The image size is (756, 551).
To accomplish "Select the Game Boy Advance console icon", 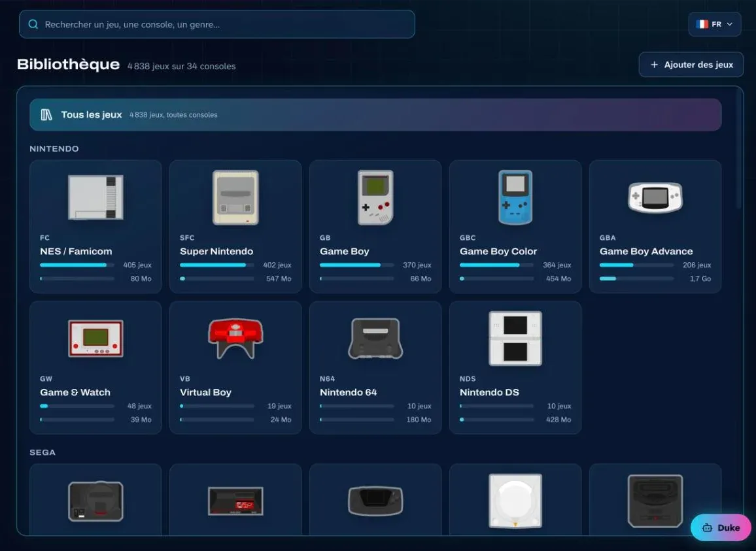I will [655, 197].
